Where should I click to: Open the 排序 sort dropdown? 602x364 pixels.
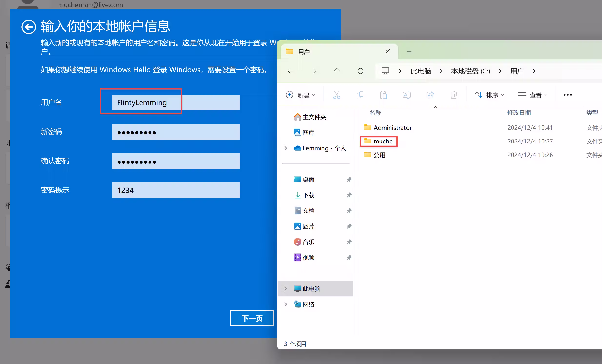pos(489,95)
